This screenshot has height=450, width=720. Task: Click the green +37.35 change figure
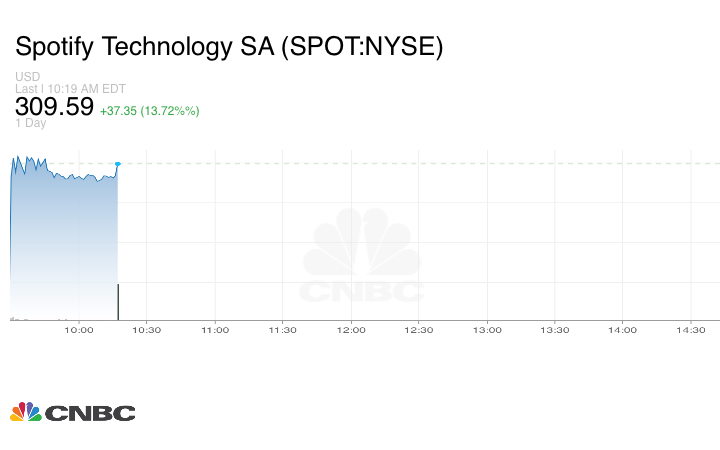tap(120, 110)
